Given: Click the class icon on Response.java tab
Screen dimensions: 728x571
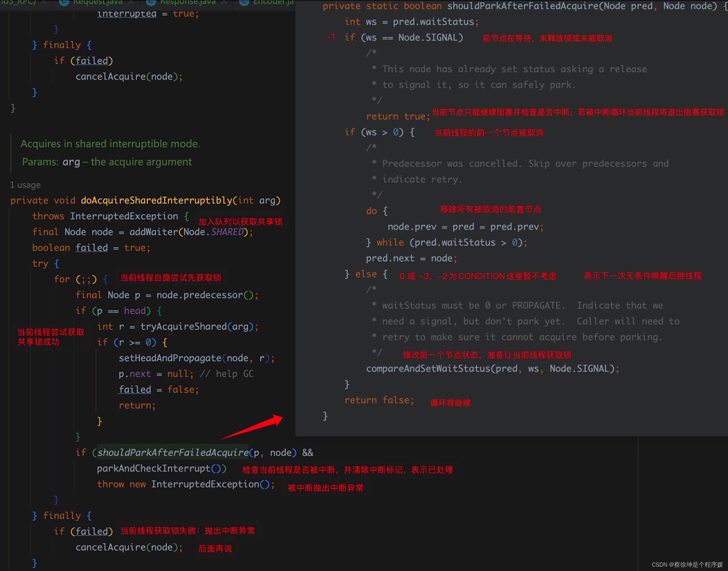Looking at the screenshot, I should tap(151, 3).
